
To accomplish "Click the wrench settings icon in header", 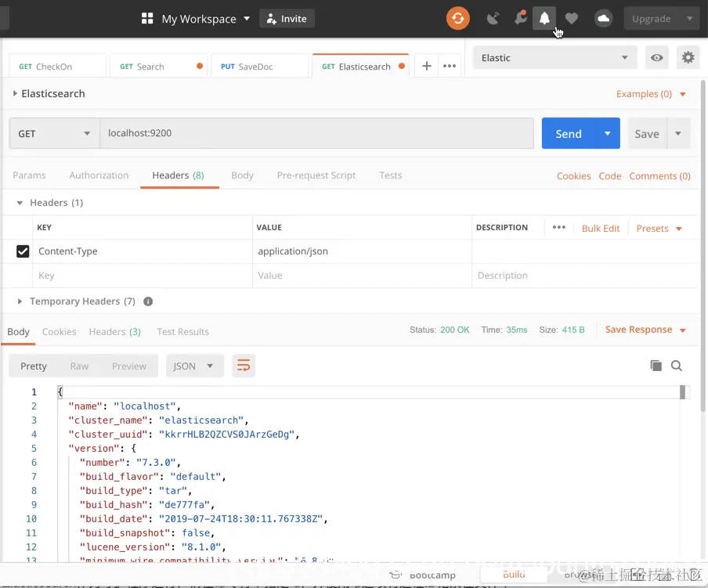I will coord(520,18).
